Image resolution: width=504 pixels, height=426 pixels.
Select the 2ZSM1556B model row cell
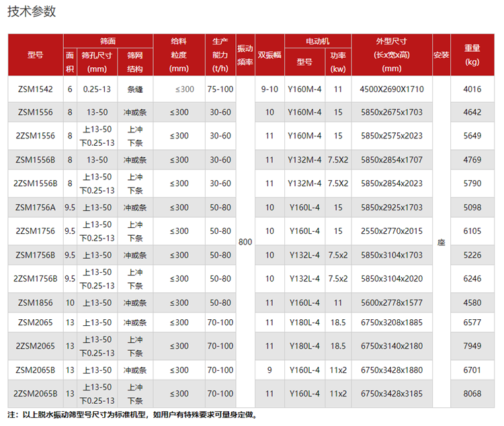tap(36, 183)
